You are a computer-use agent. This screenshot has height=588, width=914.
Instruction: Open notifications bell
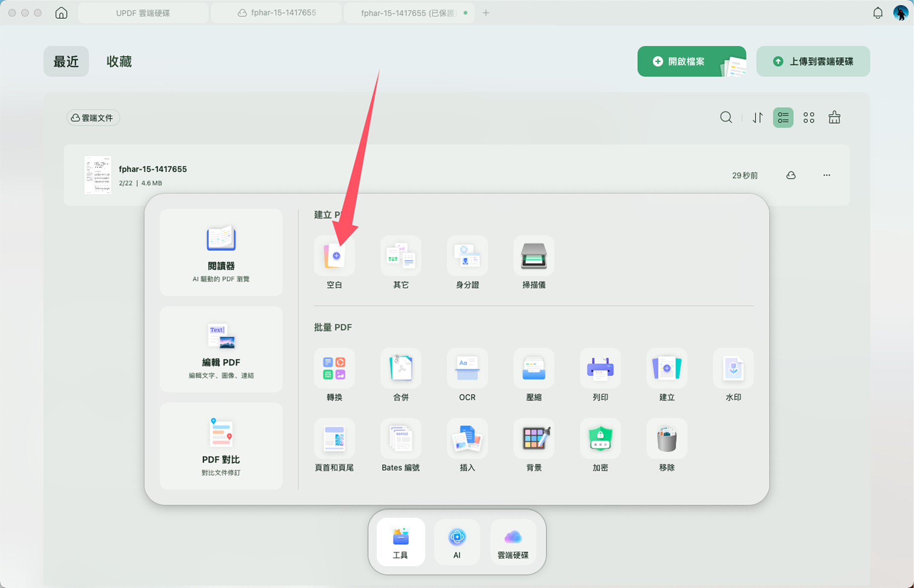pyautogui.click(x=877, y=13)
